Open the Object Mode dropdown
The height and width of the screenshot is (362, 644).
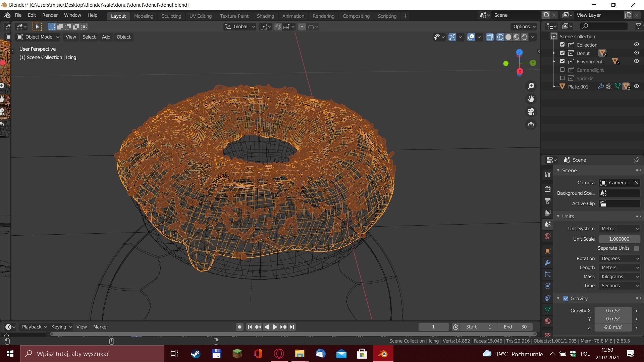coord(38,37)
